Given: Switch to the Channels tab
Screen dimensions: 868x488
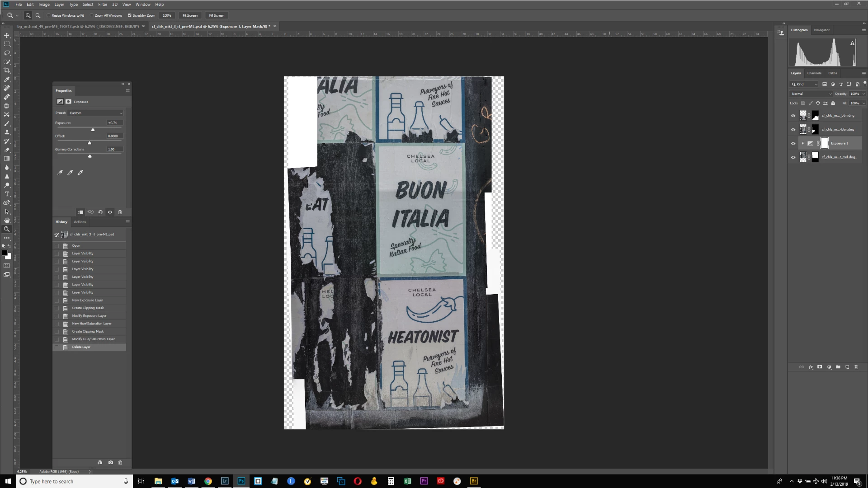Looking at the screenshot, I should pos(814,73).
